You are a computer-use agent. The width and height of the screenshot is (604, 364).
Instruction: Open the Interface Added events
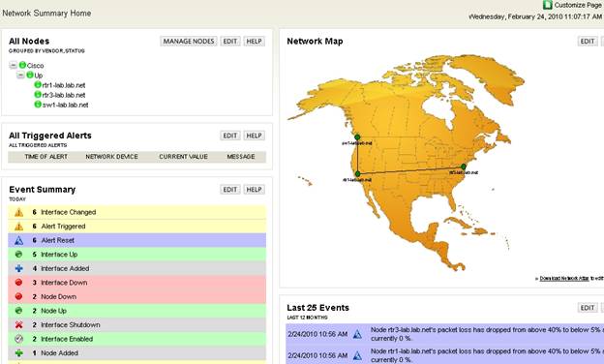pyautogui.click(x=65, y=268)
